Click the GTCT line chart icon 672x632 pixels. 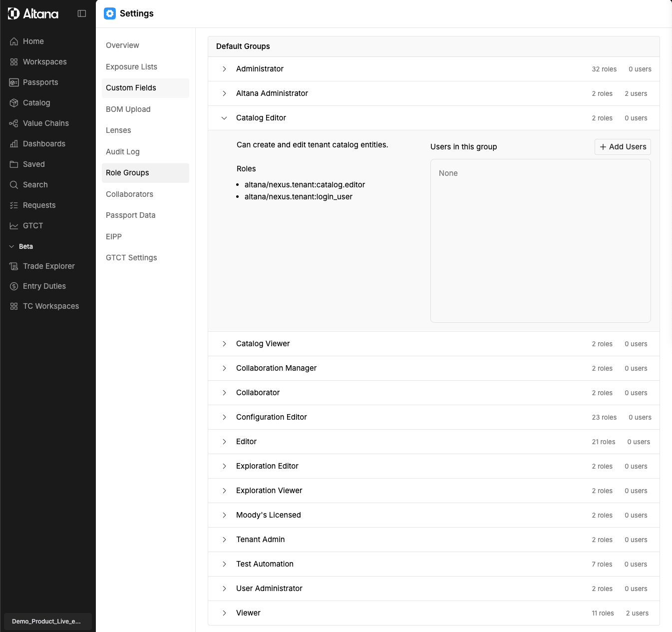(x=14, y=226)
